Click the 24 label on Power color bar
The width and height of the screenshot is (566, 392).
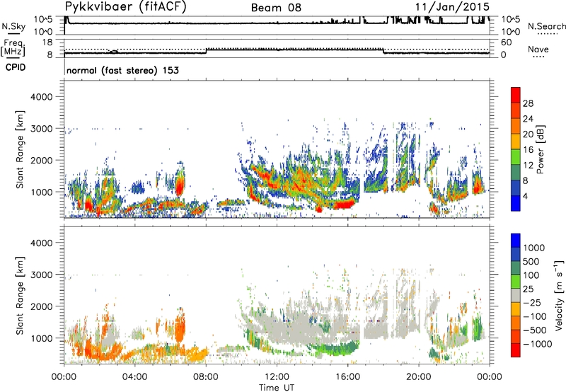coord(528,119)
